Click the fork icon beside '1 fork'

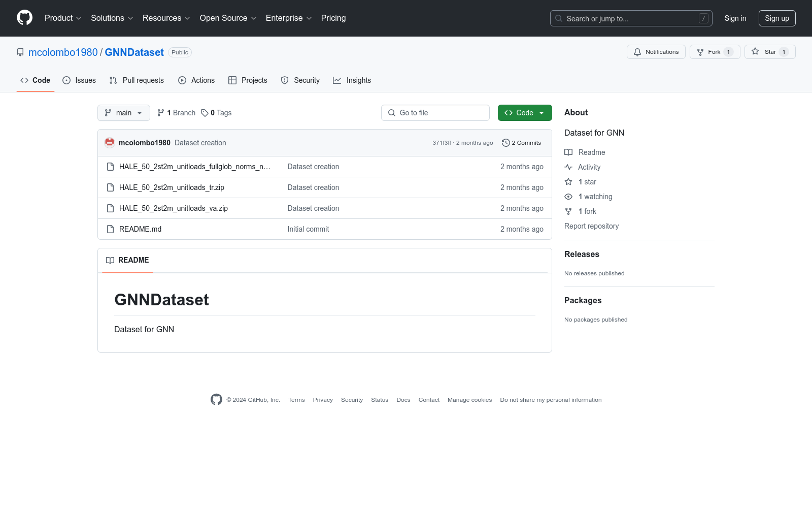pos(568,211)
